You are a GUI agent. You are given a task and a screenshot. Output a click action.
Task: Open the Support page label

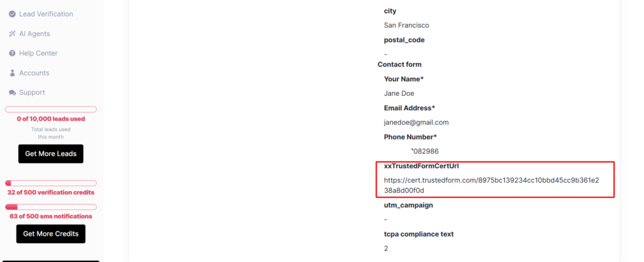point(32,93)
